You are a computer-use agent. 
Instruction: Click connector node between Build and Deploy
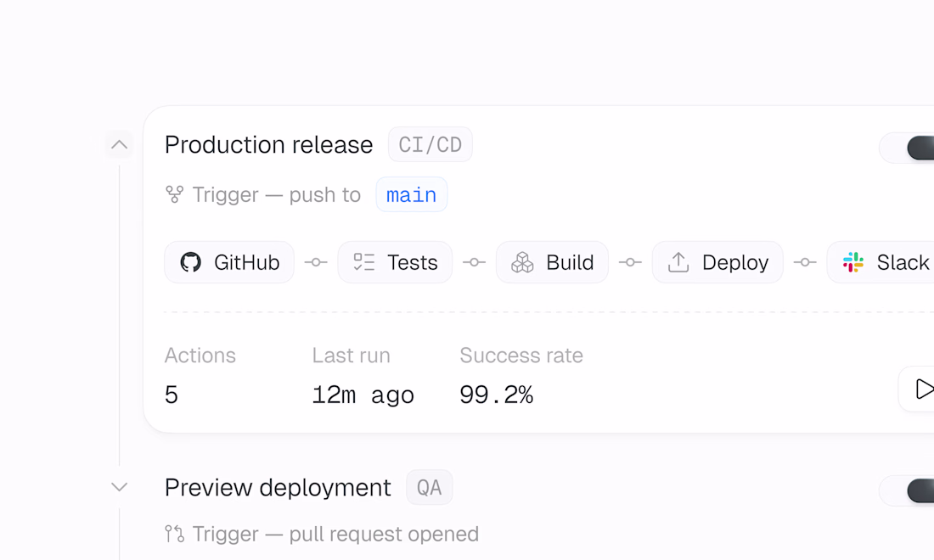(x=630, y=262)
